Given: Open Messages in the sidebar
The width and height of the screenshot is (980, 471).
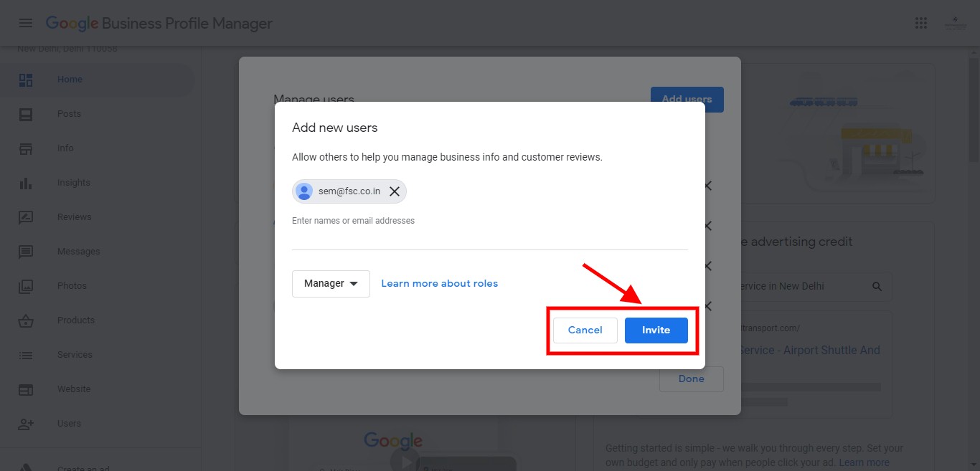Looking at the screenshot, I should [78, 252].
